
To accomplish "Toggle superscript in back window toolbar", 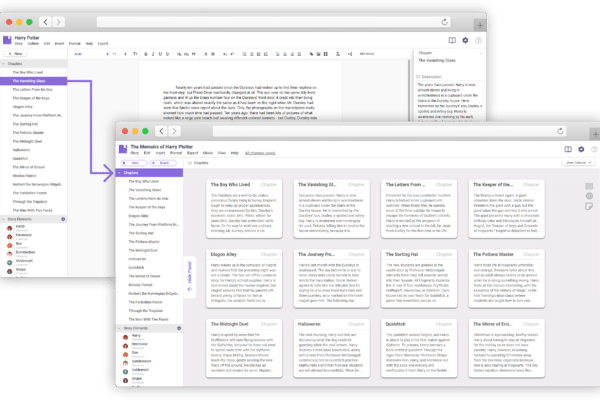I will [232, 54].
